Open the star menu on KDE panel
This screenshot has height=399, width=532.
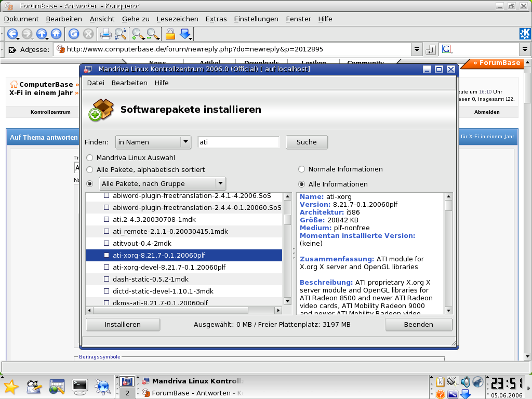11,387
